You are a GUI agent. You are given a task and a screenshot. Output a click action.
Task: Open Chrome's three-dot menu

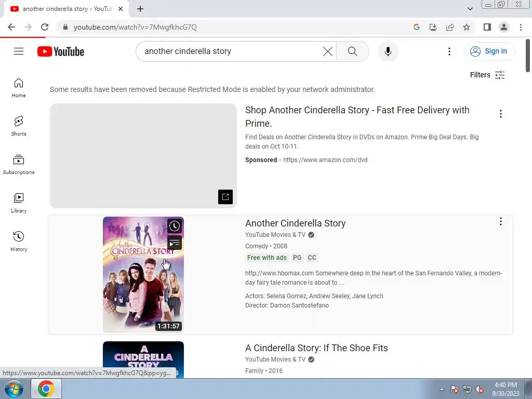pos(521,27)
